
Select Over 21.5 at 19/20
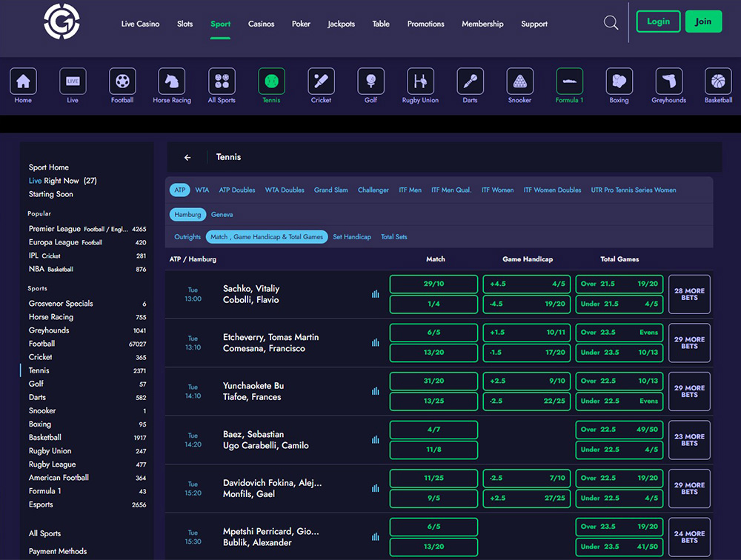[619, 284]
